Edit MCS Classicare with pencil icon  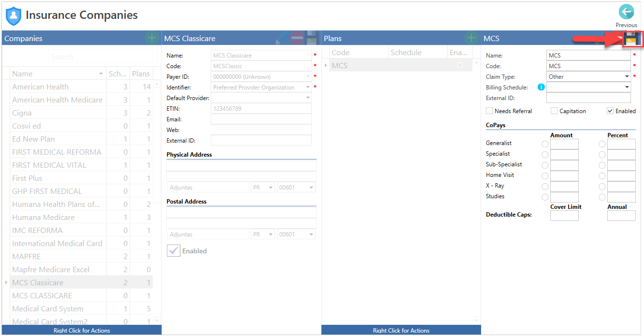point(282,38)
